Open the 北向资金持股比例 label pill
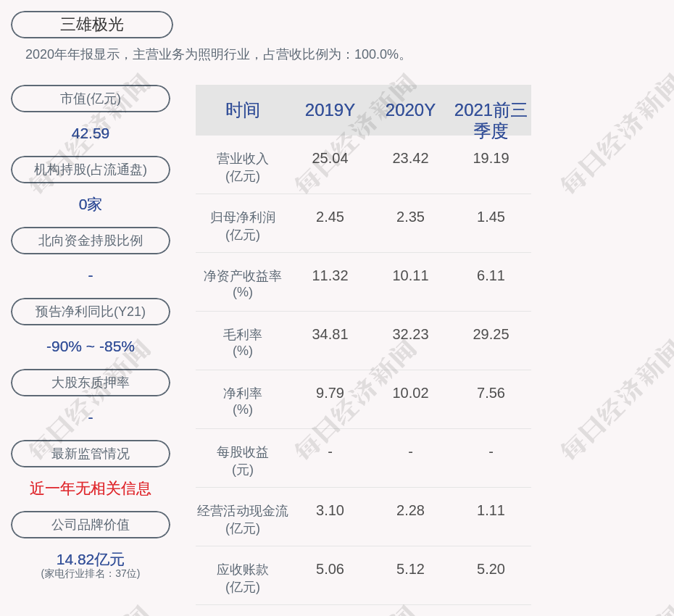 point(91,241)
